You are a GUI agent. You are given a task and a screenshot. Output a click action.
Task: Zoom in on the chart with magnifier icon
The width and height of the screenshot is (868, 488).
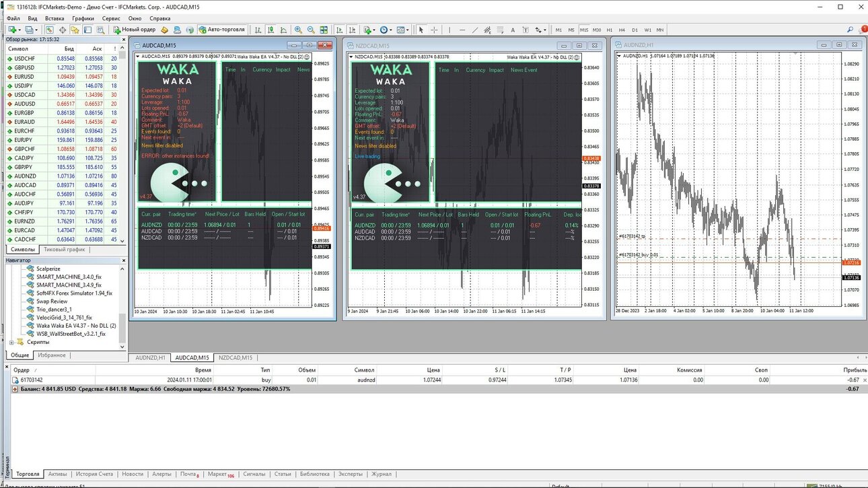[x=298, y=30]
